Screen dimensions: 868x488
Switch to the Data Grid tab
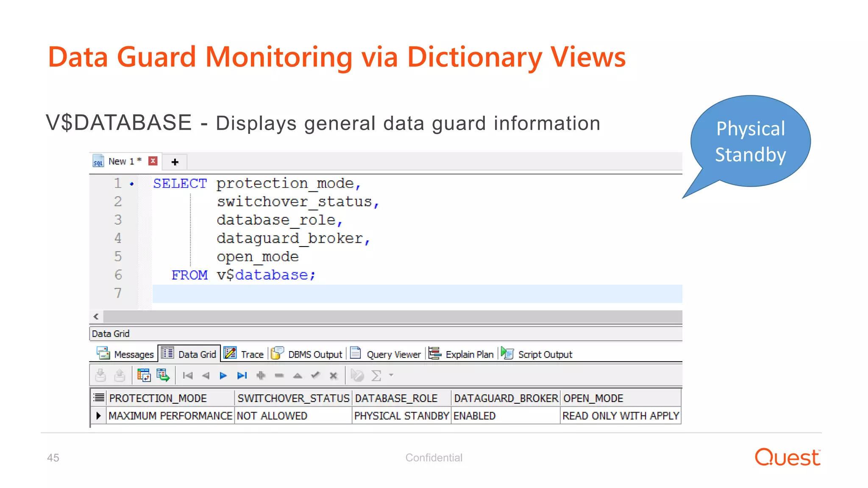189,354
